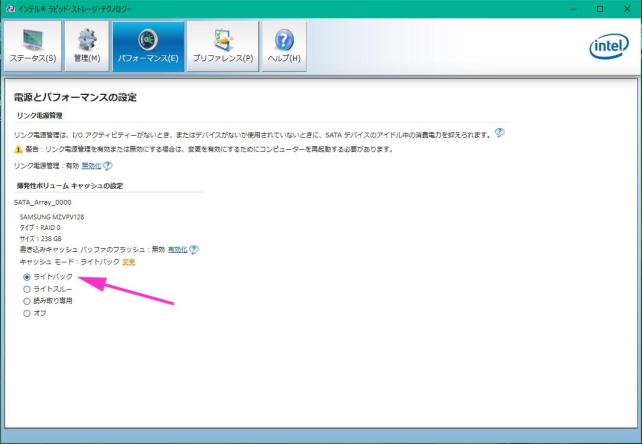642x444 pixels.
Task: Open the ヘルプ(H) tab
Action: (x=284, y=46)
